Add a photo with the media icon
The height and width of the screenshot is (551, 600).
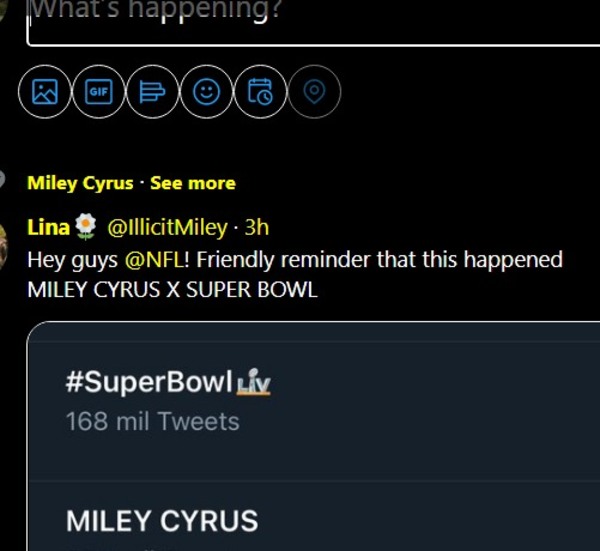coord(45,93)
